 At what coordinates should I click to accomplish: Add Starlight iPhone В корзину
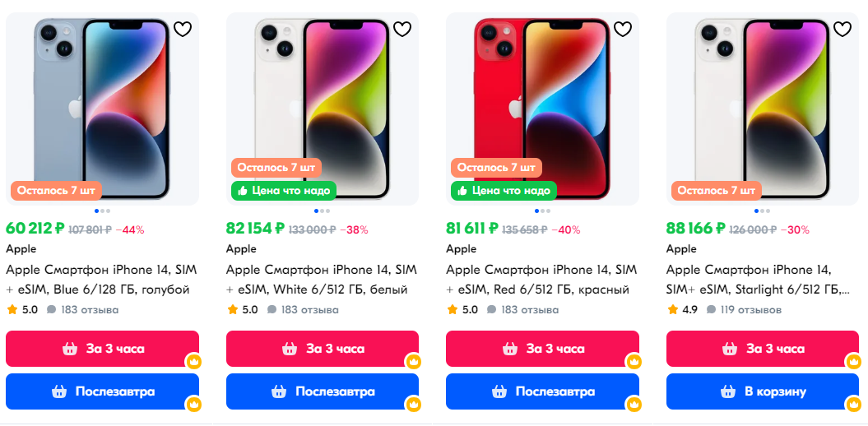click(x=763, y=391)
